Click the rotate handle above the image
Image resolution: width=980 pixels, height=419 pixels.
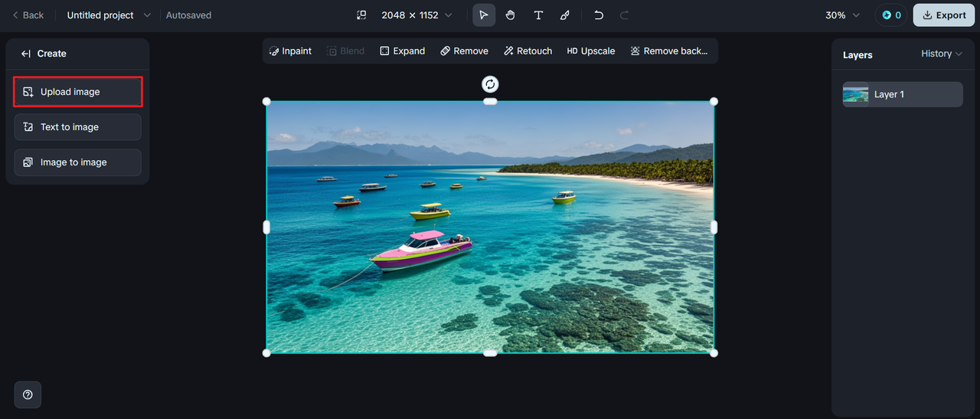point(490,83)
